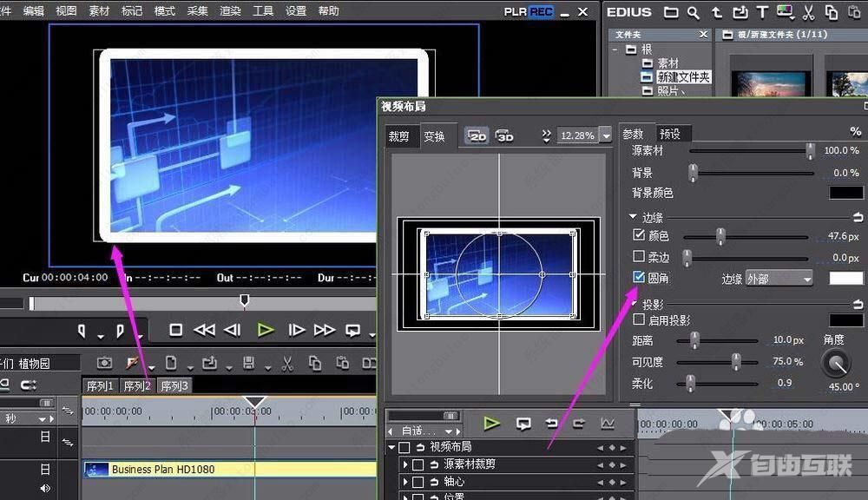Select the 素材 folder in the bin
The height and width of the screenshot is (500, 868).
click(667, 63)
